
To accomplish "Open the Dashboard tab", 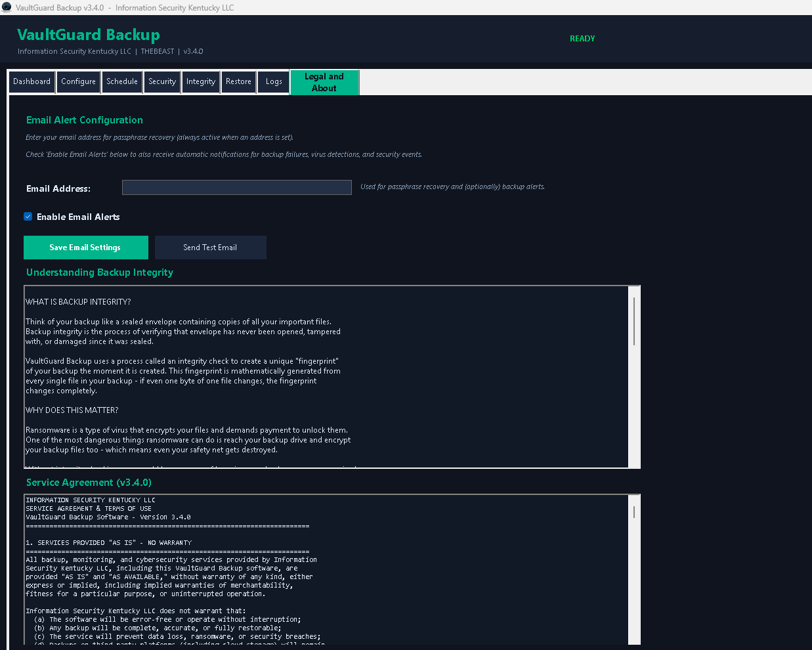I will coord(32,82).
